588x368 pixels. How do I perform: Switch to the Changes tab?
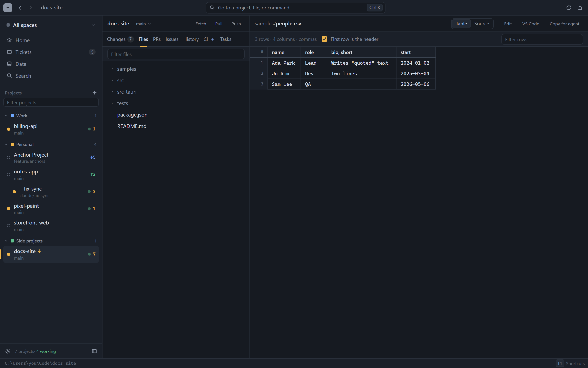tap(120, 39)
